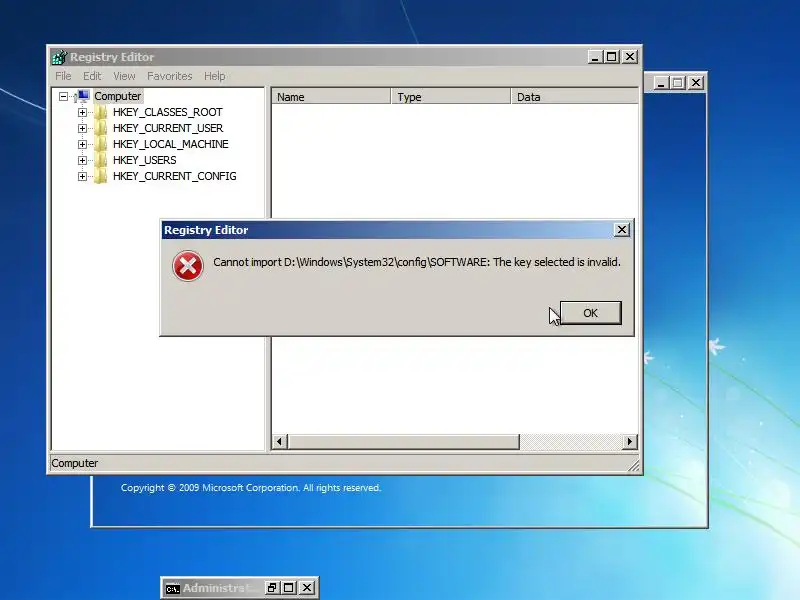Screen dimensions: 800x600
Task: Click the horizontal scrollbar thumb
Action: [403, 441]
